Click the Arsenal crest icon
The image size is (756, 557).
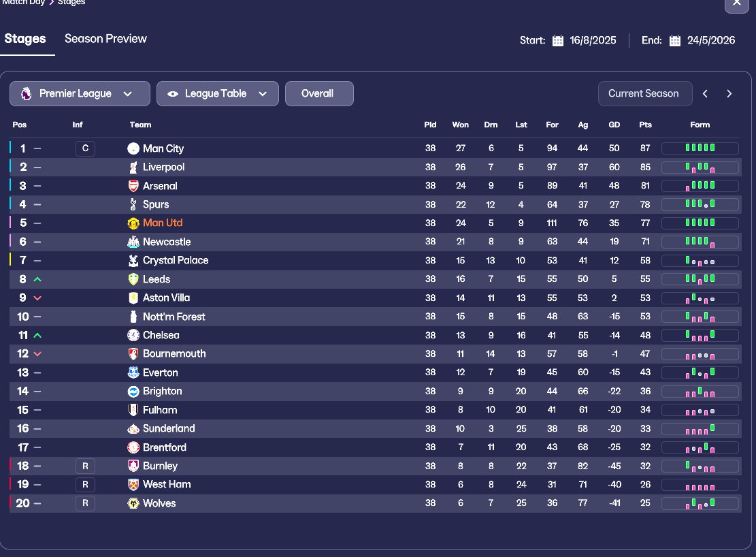point(133,186)
